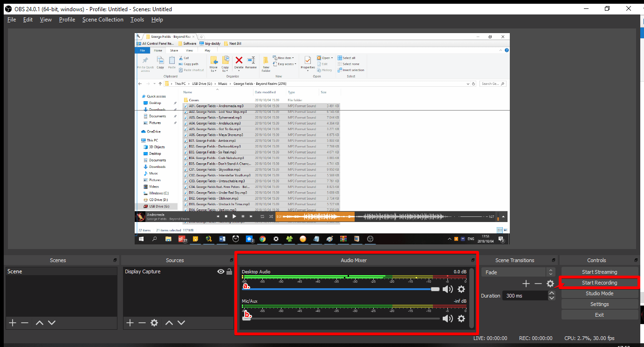Open Desktop Audio settings gear
Viewport: 644px width, 347px height.
click(461, 289)
